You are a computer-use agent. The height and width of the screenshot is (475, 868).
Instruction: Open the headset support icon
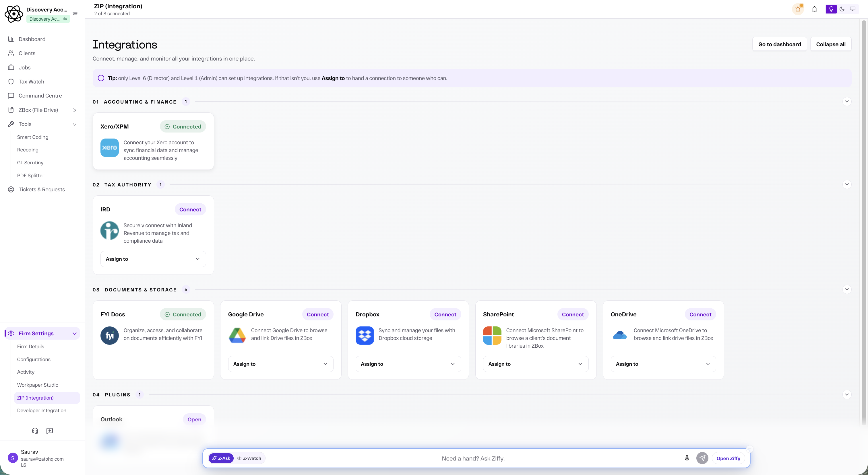[35, 431]
